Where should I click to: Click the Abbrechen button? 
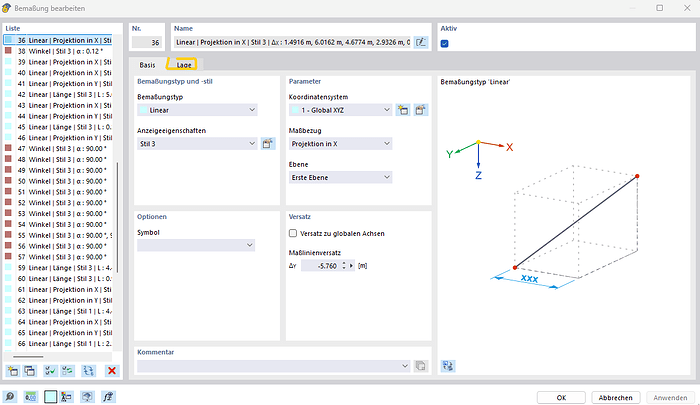pos(615,397)
